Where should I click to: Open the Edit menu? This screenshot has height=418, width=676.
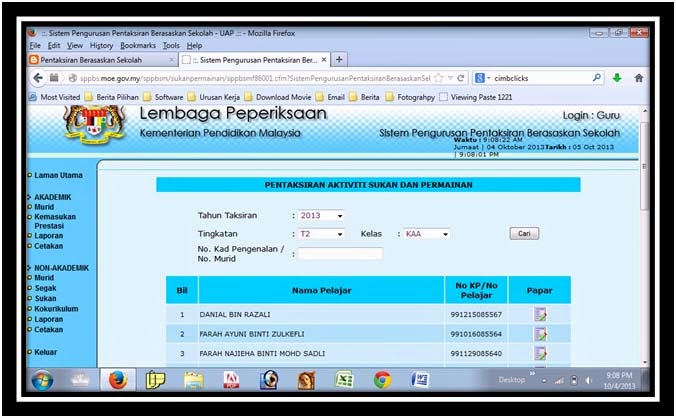54,45
